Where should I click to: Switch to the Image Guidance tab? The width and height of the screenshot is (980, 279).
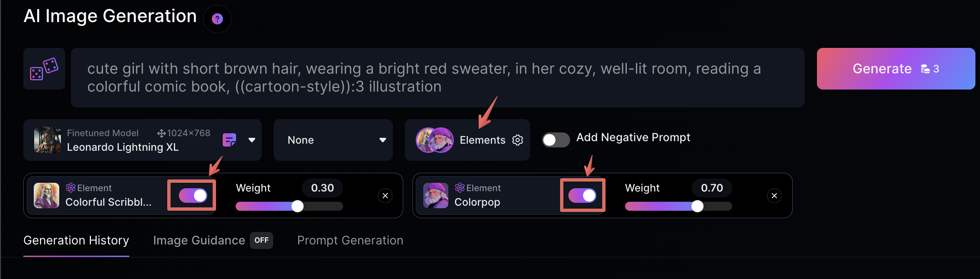pyautogui.click(x=199, y=240)
